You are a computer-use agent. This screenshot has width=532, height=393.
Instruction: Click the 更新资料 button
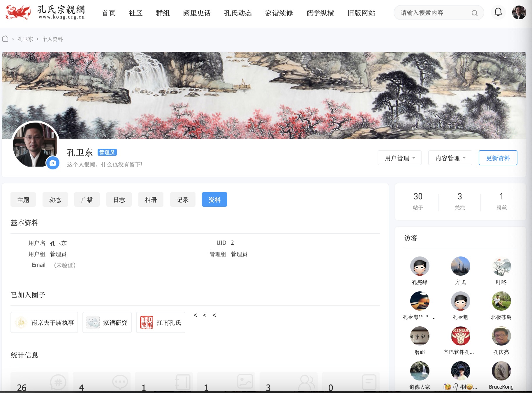(498, 158)
